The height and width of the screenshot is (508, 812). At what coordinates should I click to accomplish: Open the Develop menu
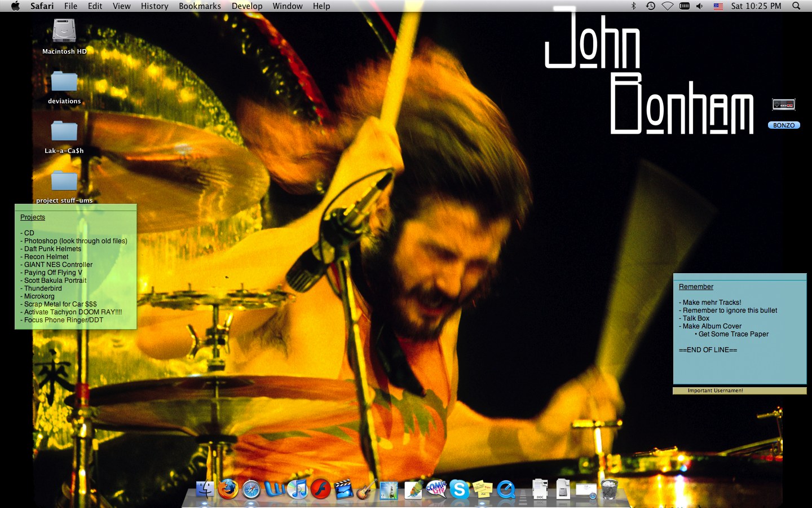point(247,6)
